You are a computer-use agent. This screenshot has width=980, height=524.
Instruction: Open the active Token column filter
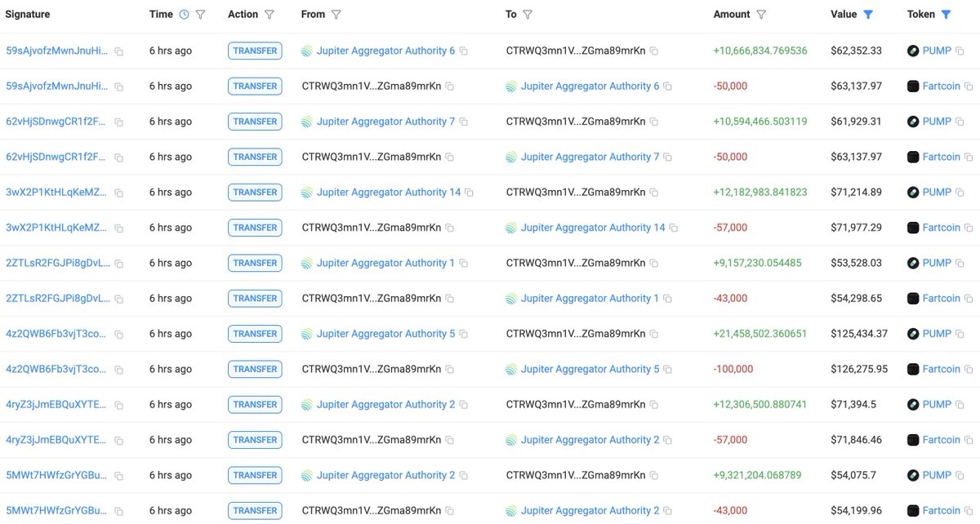click(946, 15)
